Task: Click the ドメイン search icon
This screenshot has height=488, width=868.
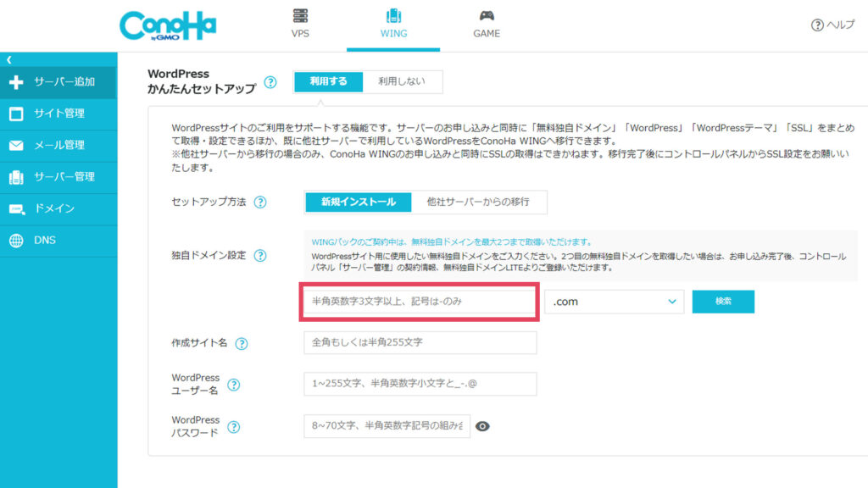Action: click(17, 209)
